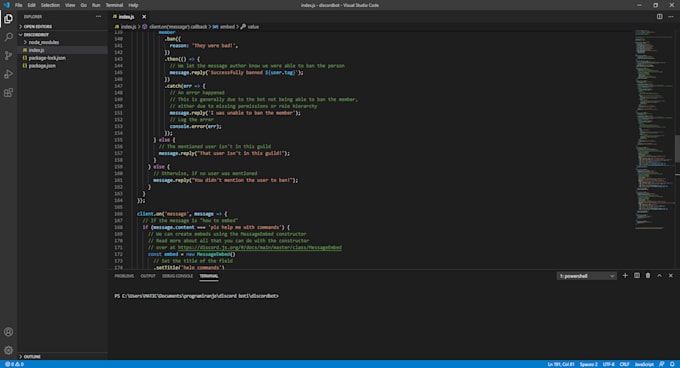Open the Help menu

coord(133,5)
